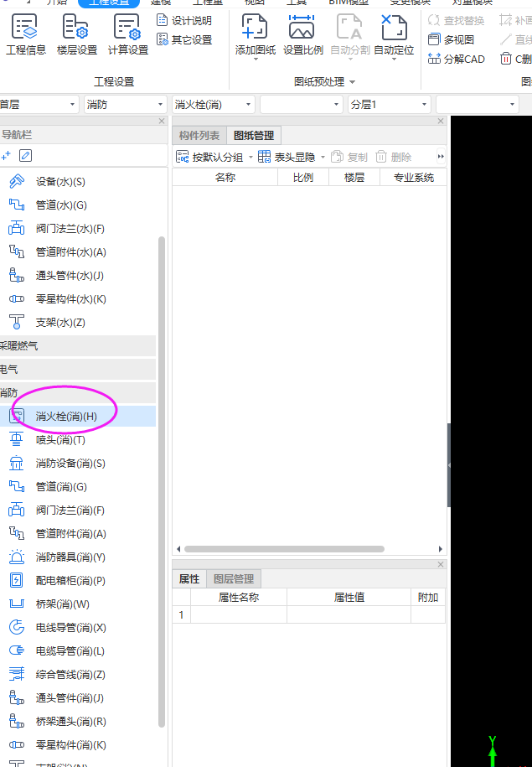This screenshot has width=532, height=767.
Task: Click 设置比例 set scale icon
Action: [302, 28]
